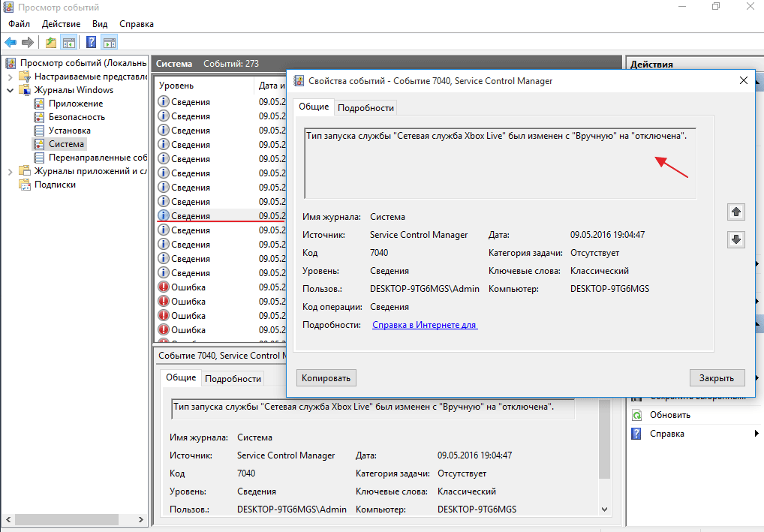The height and width of the screenshot is (532, 764).
Task: Click the horizontal scrollbar under the console tree
Action: (68, 519)
